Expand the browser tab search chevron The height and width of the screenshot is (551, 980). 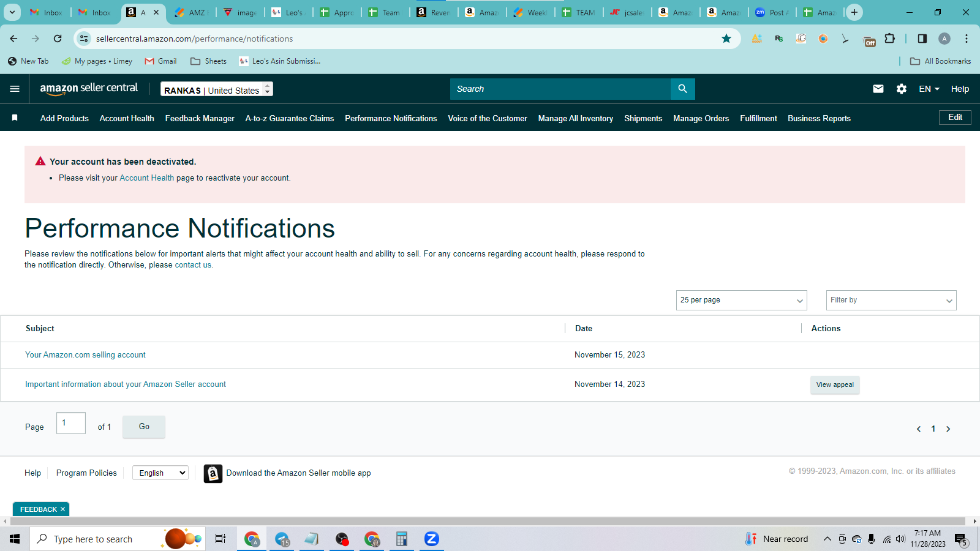click(x=12, y=12)
